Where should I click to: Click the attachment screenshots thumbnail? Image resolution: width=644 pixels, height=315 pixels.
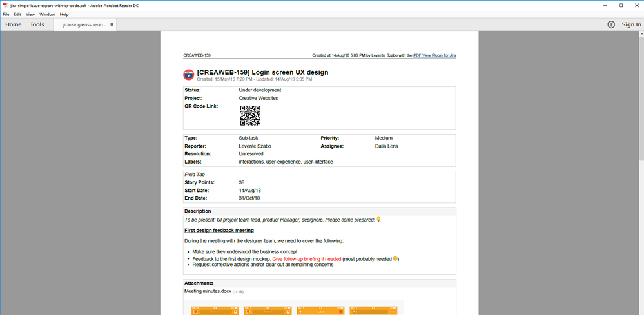[x=294, y=307]
